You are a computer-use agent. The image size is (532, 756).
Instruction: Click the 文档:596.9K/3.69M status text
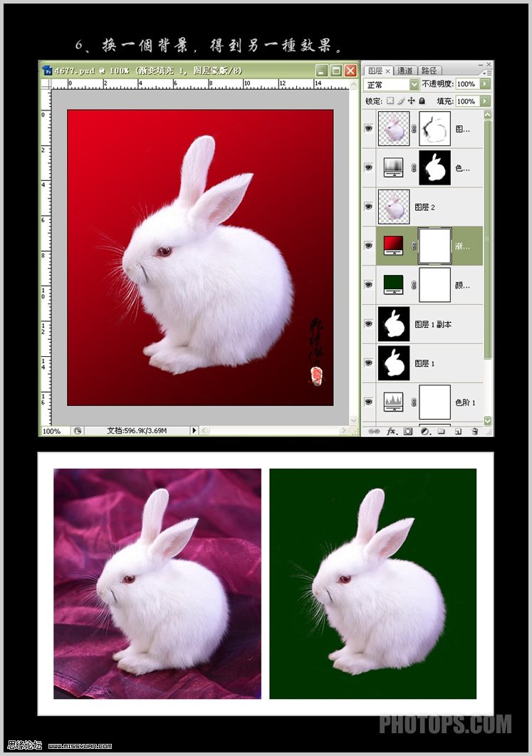(x=136, y=430)
